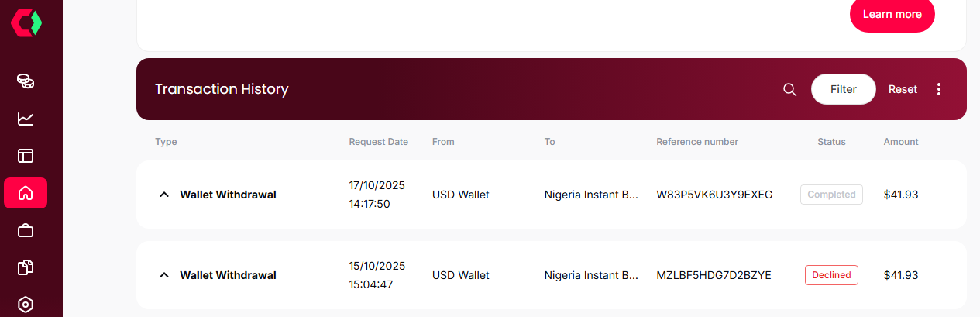Select the documents copy icon in sidebar
Viewport: 980px width, 317px height.
tap(26, 267)
